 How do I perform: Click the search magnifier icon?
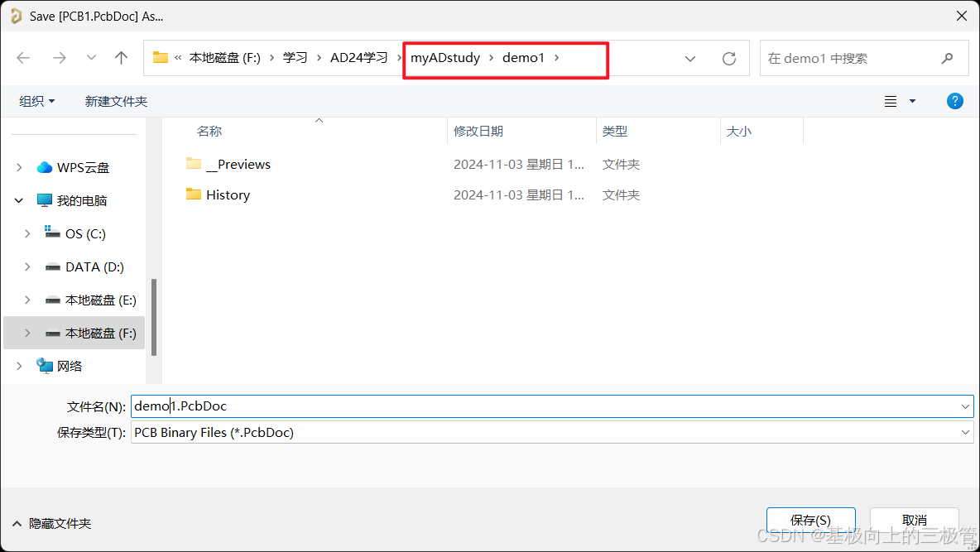pos(948,58)
